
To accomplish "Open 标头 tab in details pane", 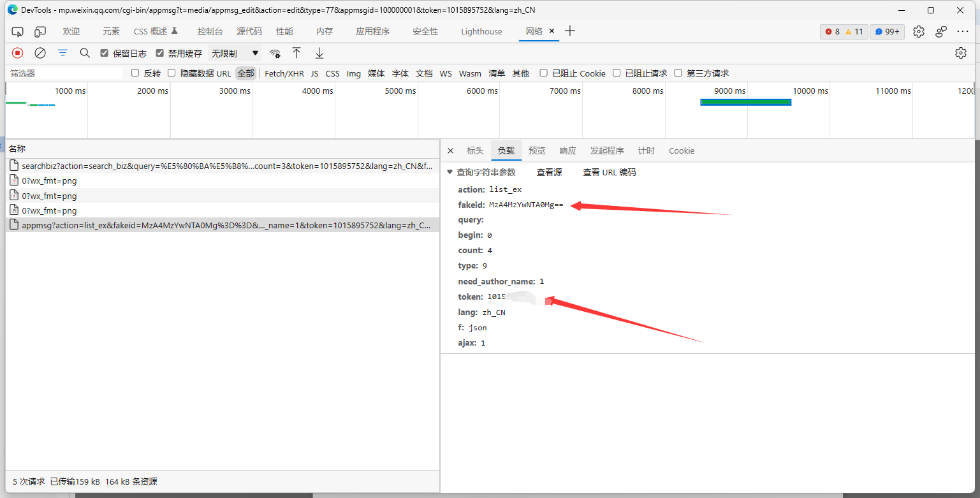I will coord(475,151).
